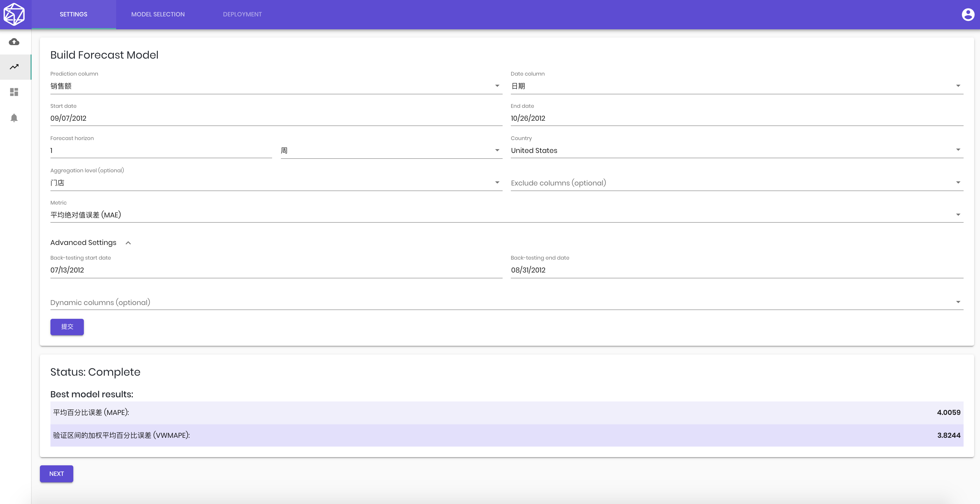Click the 平均百分比误差 (MAPE) row label

pyautogui.click(x=91, y=413)
